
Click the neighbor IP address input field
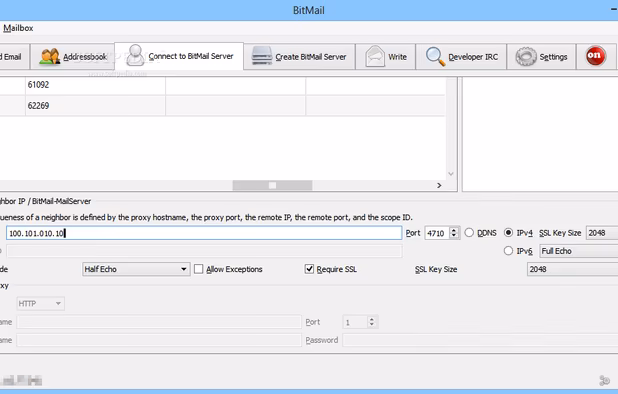click(x=204, y=233)
